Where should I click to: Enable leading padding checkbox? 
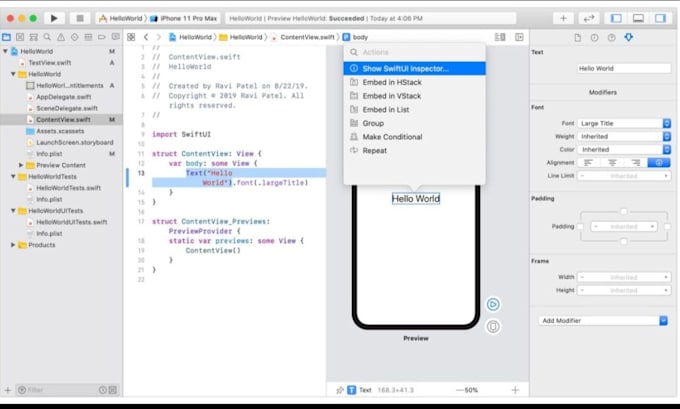580,226
